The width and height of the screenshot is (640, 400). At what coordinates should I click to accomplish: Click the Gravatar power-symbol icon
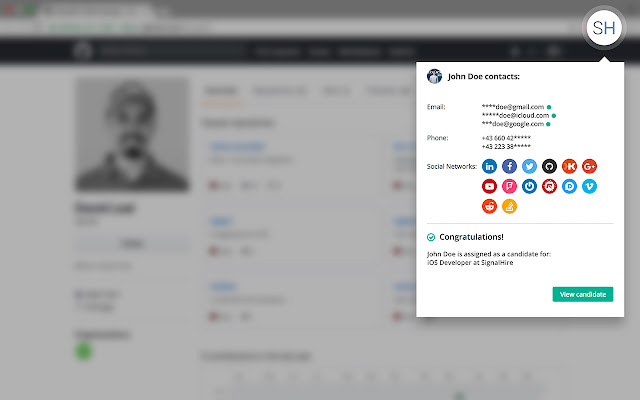529,186
